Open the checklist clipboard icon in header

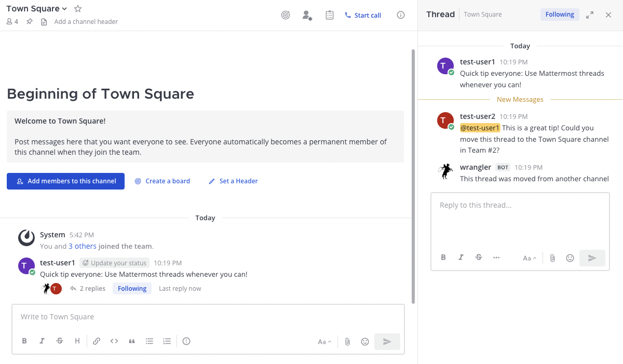pos(330,15)
